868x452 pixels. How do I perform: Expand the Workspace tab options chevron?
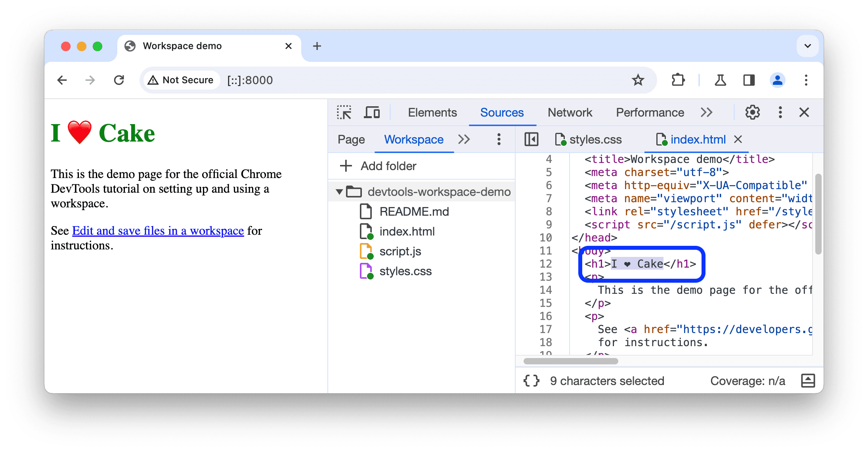(x=466, y=140)
